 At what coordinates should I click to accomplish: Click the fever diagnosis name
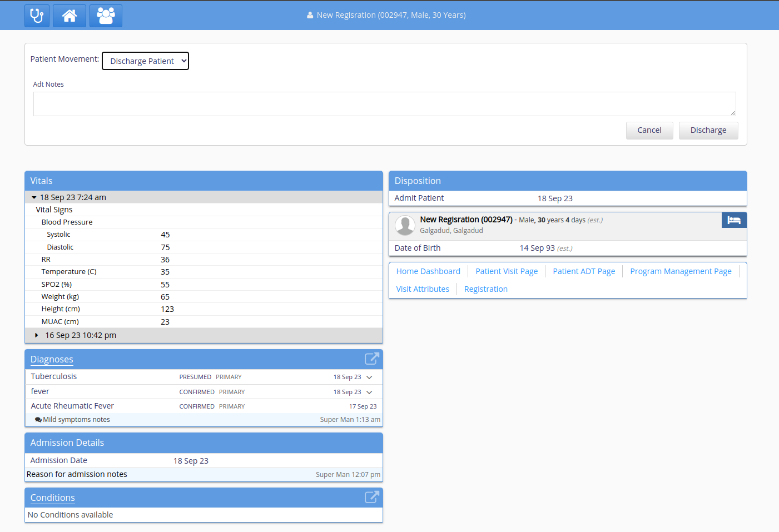[x=40, y=391]
